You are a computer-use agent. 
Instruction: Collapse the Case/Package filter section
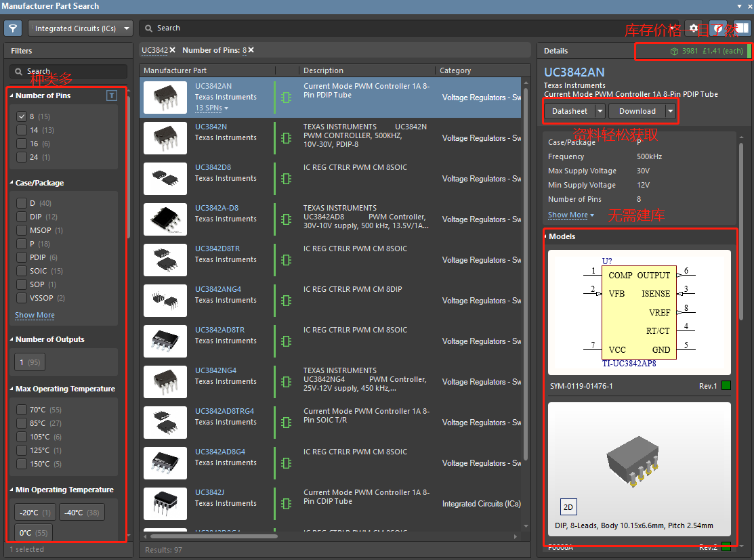[12, 183]
